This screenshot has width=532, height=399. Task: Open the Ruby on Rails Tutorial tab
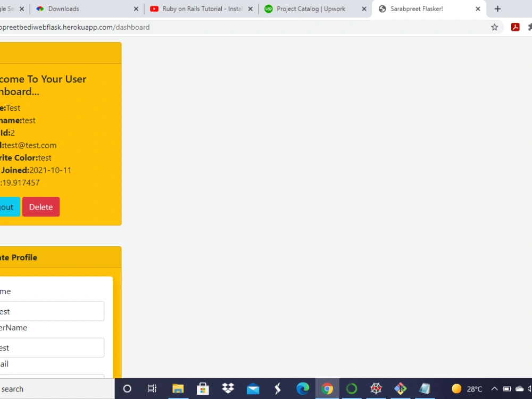[202, 9]
